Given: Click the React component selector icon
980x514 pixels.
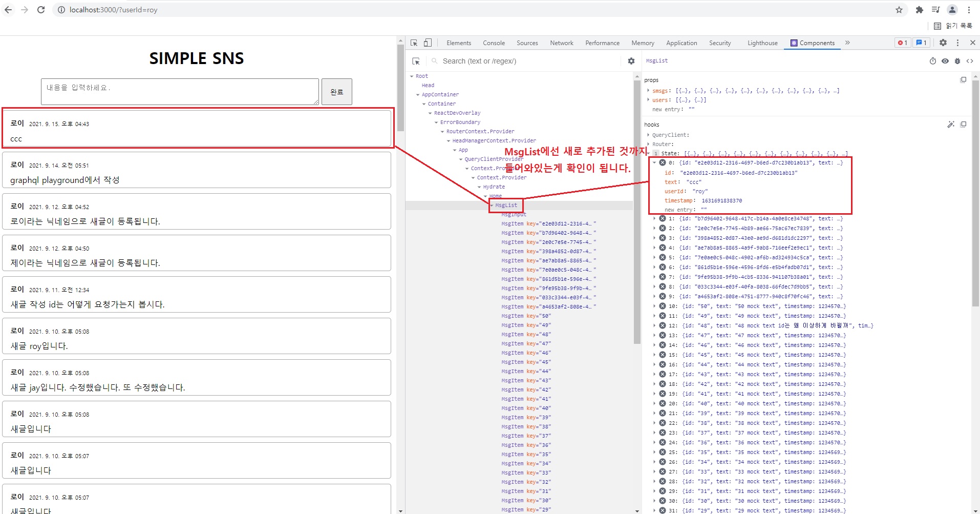Looking at the screenshot, I should [x=416, y=61].
